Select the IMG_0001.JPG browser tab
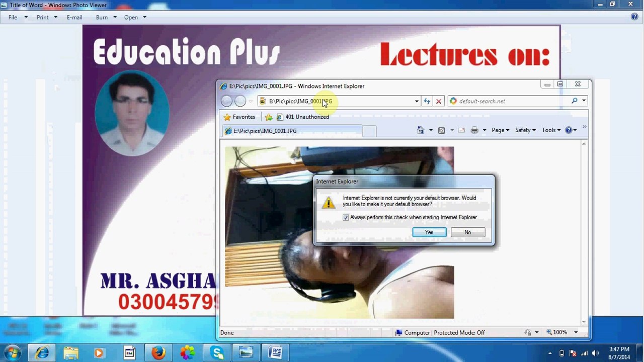The height and width of the screenshot is (362, 644). pyautogui.click(x=292, y=131)
